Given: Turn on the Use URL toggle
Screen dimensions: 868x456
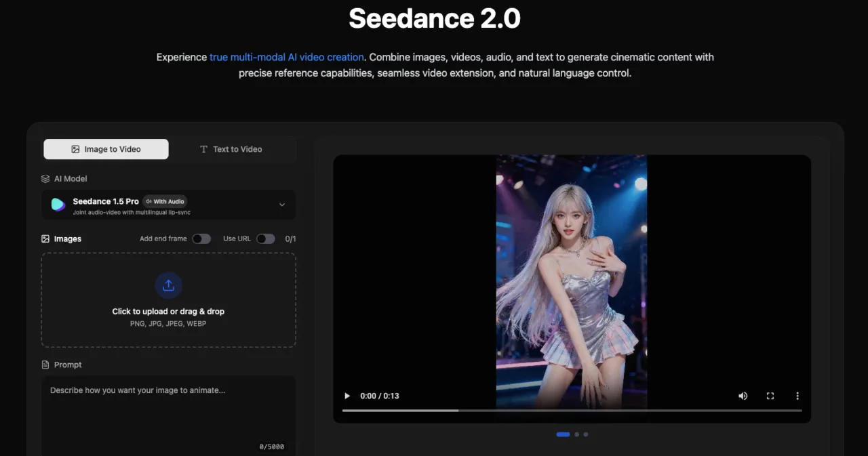Looking at the screenshot, I should [x=265, y=239].
